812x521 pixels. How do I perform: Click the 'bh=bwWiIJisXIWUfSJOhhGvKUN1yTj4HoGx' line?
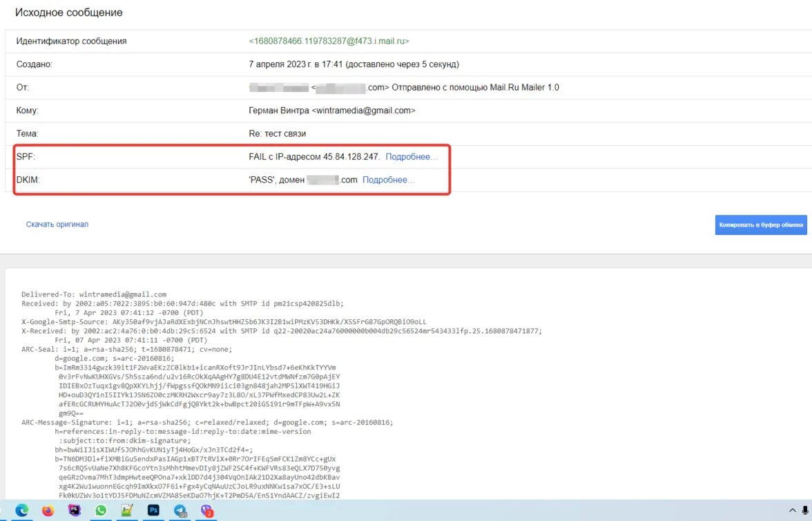coord(154,450)
